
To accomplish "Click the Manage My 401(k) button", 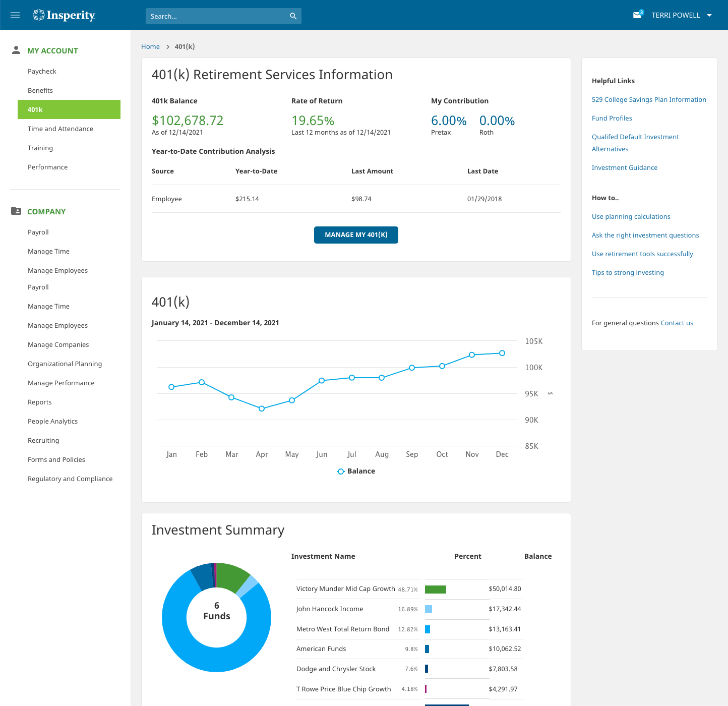I will (x=356, y=235).
